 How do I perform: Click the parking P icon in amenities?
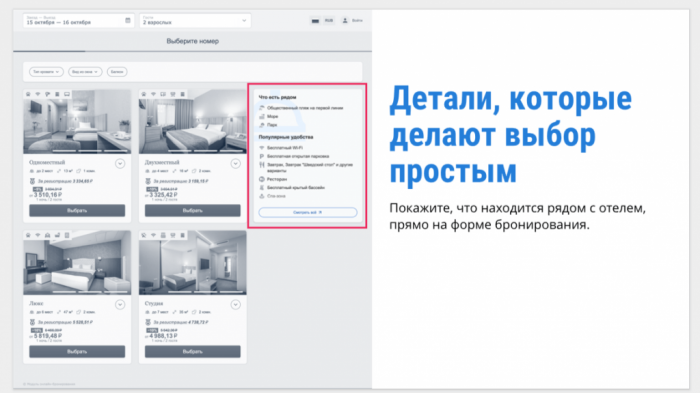(262, 156)
